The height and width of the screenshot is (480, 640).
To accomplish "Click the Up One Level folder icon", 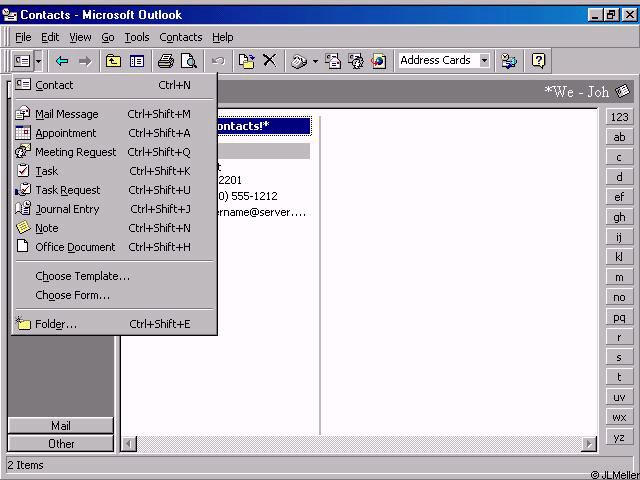I will point(113,61).
